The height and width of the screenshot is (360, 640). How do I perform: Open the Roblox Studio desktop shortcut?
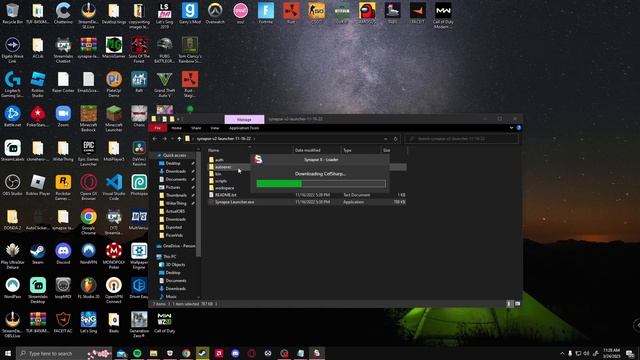click(x=38, y=84)
